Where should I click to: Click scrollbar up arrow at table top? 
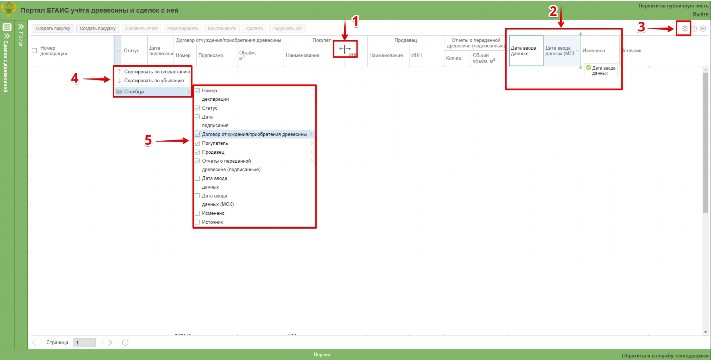[705, 69]
